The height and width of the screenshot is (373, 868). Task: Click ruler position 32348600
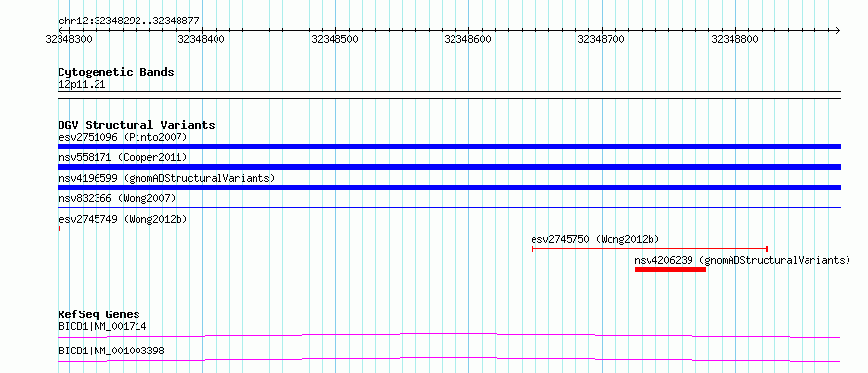(x=468, y=39)
